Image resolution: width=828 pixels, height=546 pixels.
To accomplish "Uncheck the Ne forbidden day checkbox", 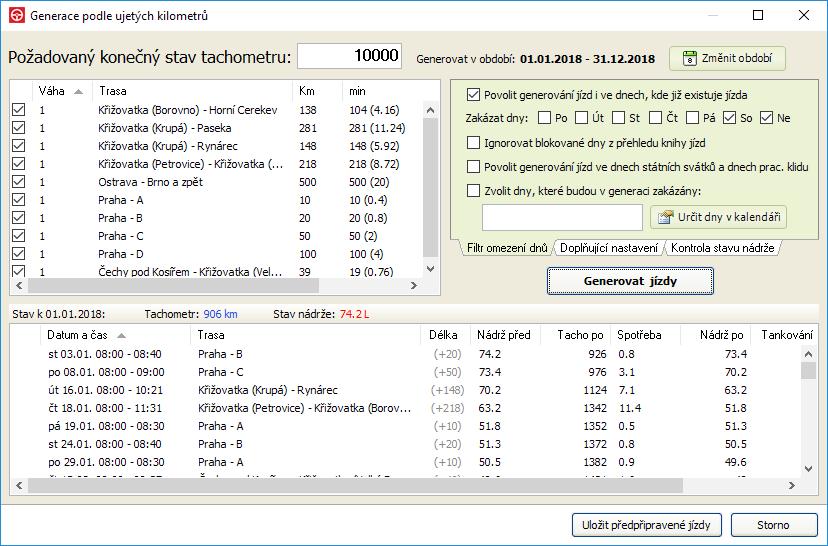I will [766, 118].
